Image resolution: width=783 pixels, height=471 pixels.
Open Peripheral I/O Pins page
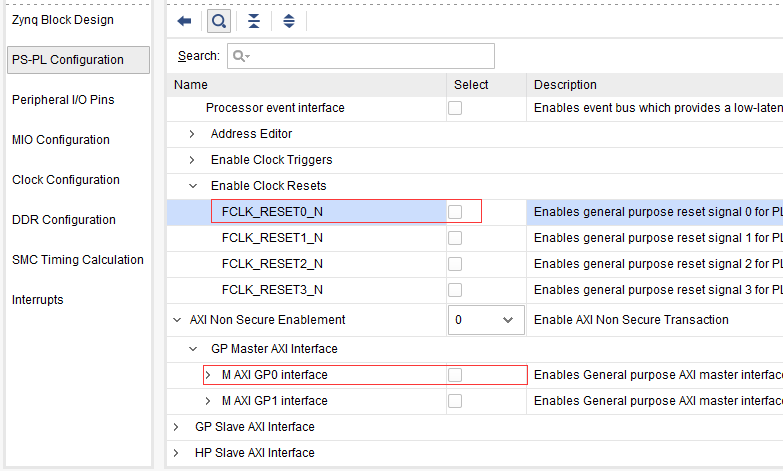click(63, 100)
